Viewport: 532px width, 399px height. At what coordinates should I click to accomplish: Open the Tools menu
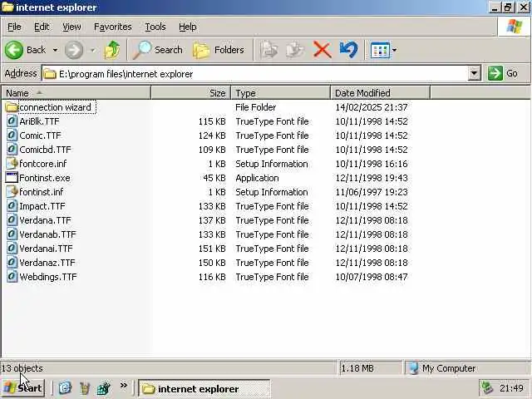point(155,27)
